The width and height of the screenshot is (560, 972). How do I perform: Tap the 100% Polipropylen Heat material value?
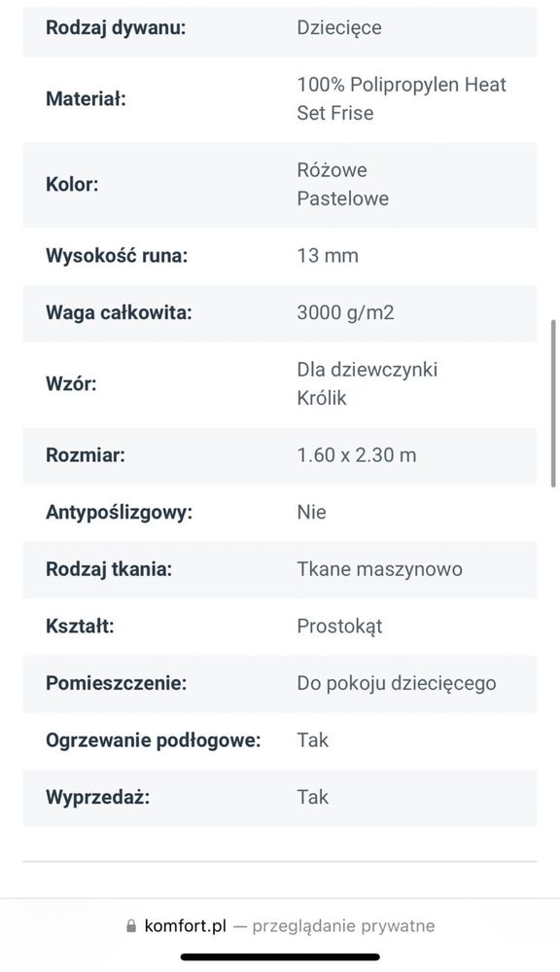tap(402, 85)
